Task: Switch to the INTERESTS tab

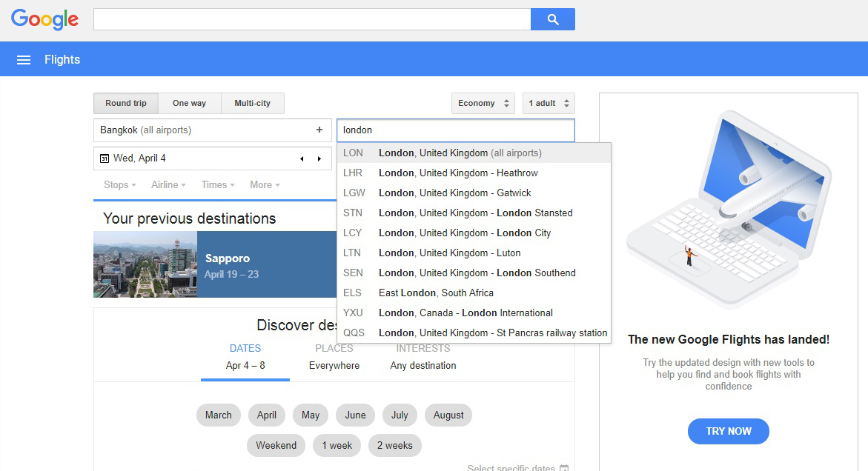Action: coord(423,356)
